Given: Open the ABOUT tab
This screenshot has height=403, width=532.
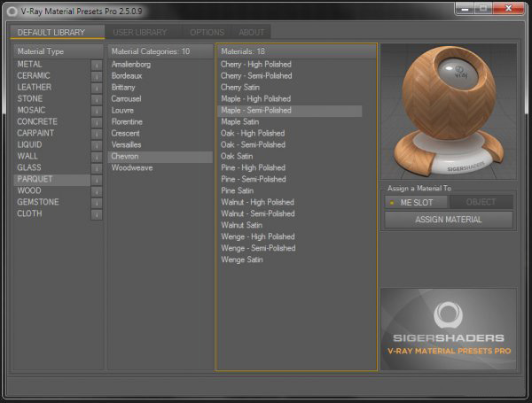Looking at the screenshot, I should click(x=251, y=33).
